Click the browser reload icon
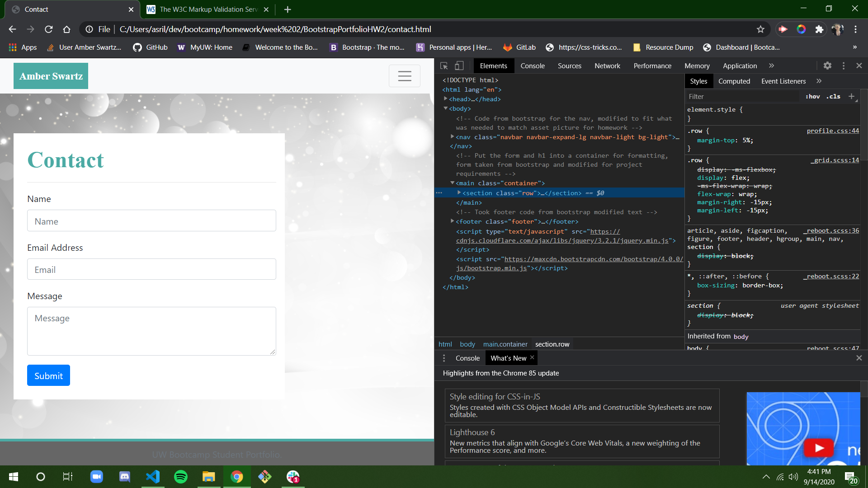 click(x=49, y=29)
